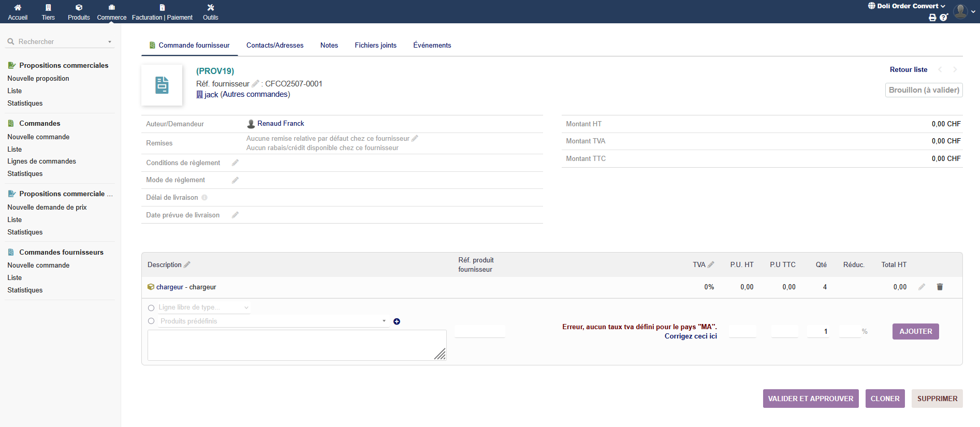The height and width of the screenshot is (427, 980).
Task: Edit the chargeur line pencil icon
Action: point(922,287)
